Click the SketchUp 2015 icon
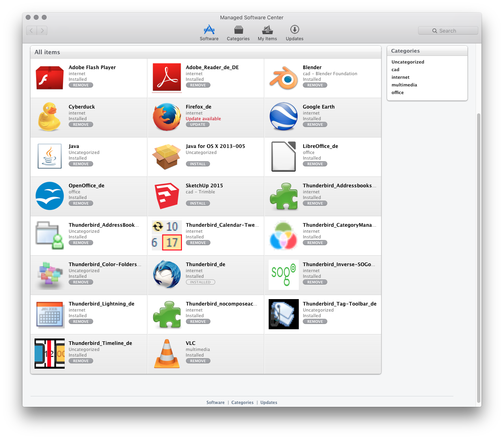 tap(167, 196)
